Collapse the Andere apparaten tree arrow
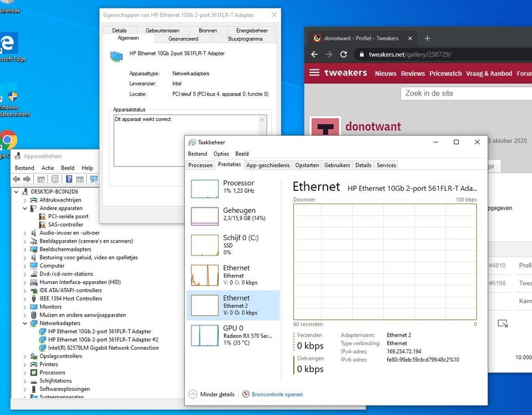 (x=25, y=208)
